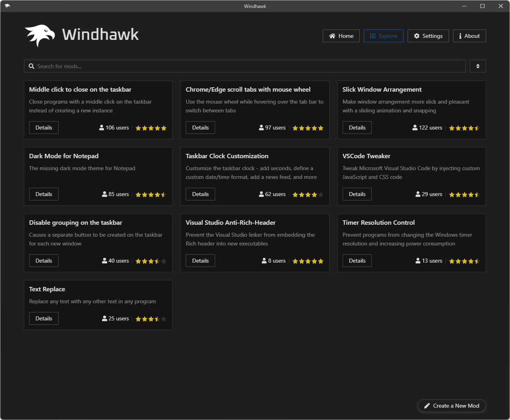The height and width of the screenshot is (420, 510).
Task: Click the 8 users count
Action: pyautogui.click(x=274, y=261)
